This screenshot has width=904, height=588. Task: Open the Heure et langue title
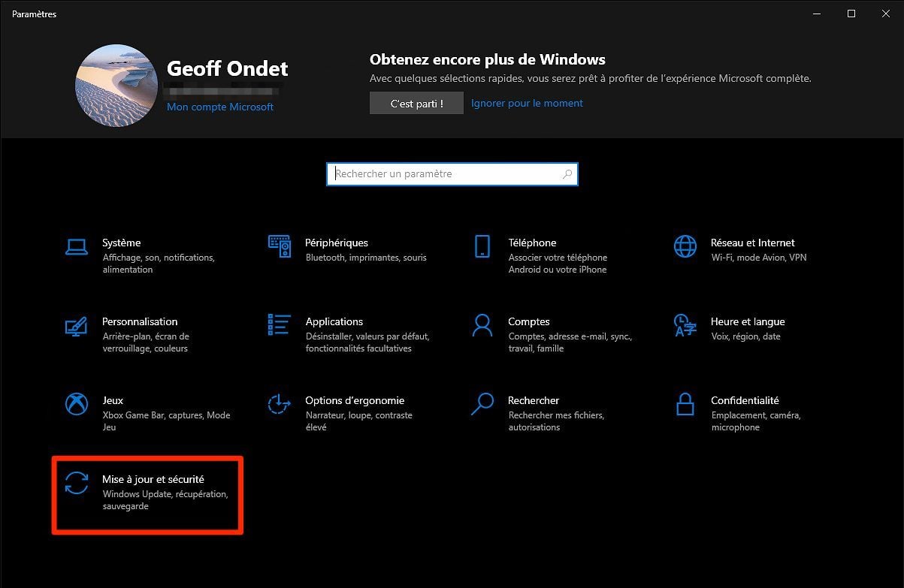[748, 321]
